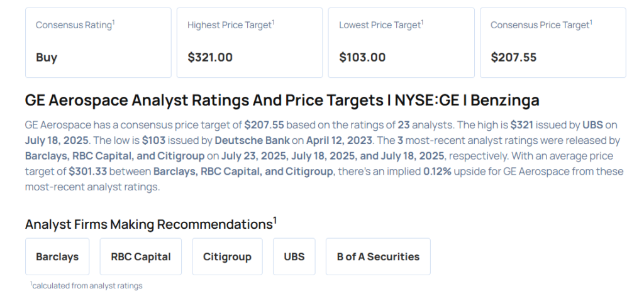This screenshot has width=644, height=301.
Task: Click the Buy rating value
Action: [x=47, y=57]
